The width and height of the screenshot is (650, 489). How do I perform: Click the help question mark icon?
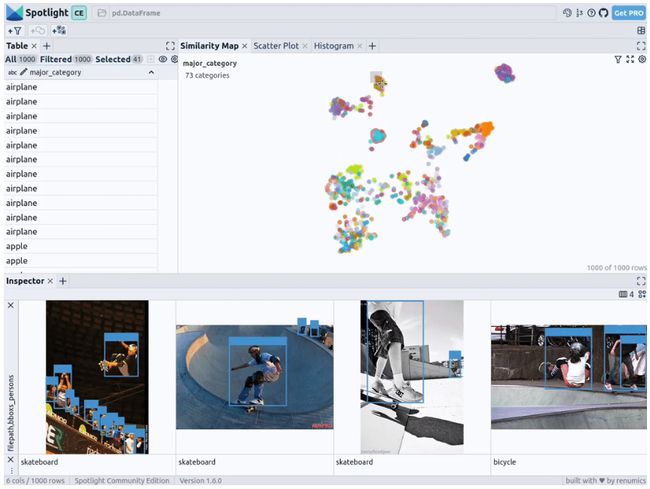click(591, 13)
